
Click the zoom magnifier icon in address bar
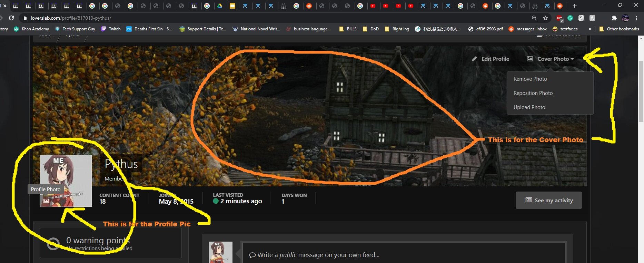534,18
